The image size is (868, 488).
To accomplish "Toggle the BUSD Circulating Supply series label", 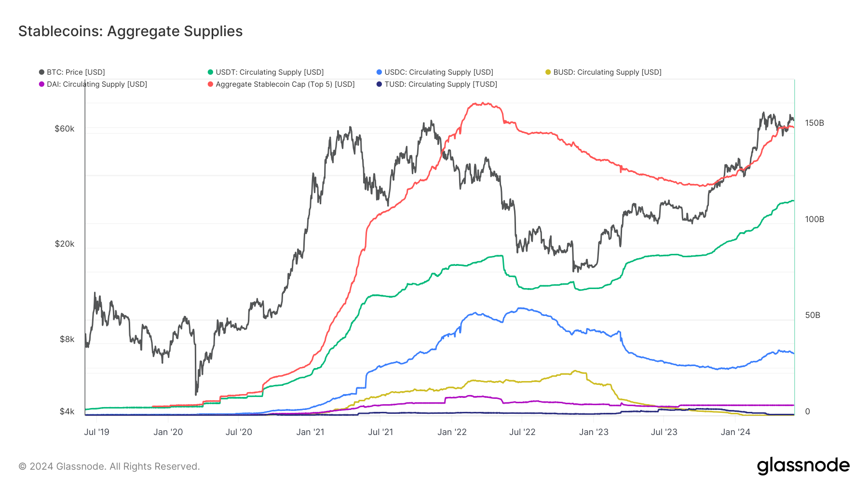I will click(607, 72).
